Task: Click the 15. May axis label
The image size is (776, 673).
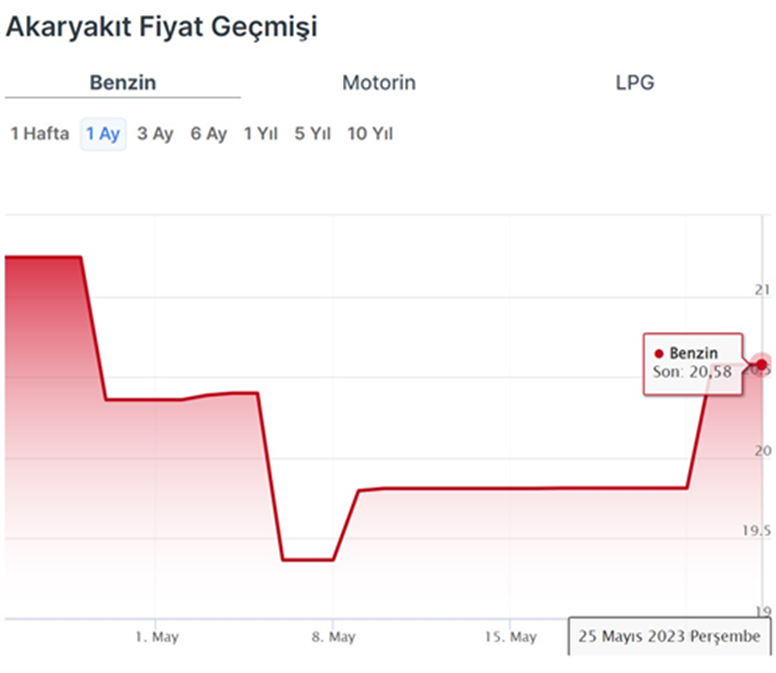Action: coord(510,637)
